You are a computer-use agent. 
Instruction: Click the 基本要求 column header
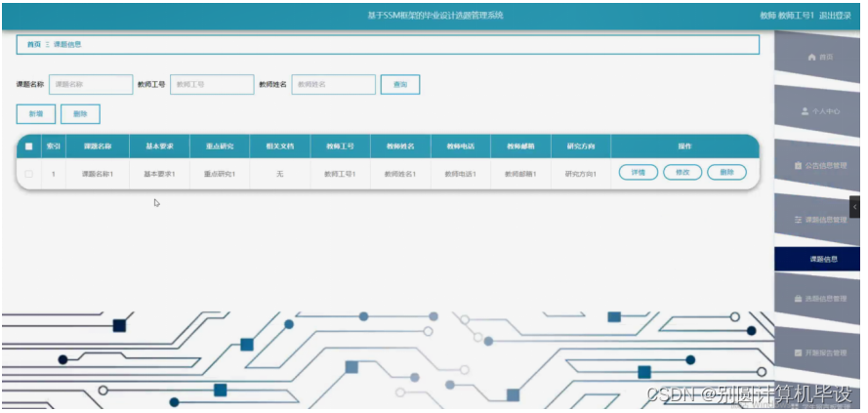point(159,146)
